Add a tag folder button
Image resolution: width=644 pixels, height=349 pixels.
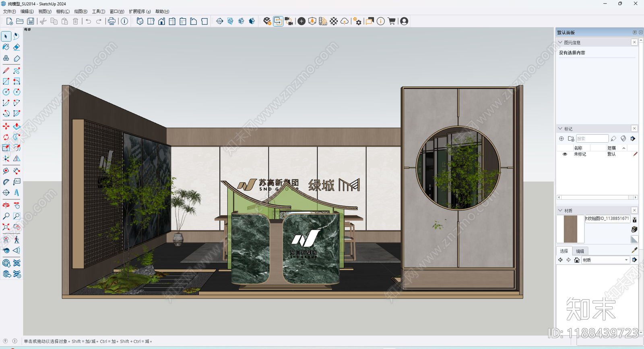point(571,139)
